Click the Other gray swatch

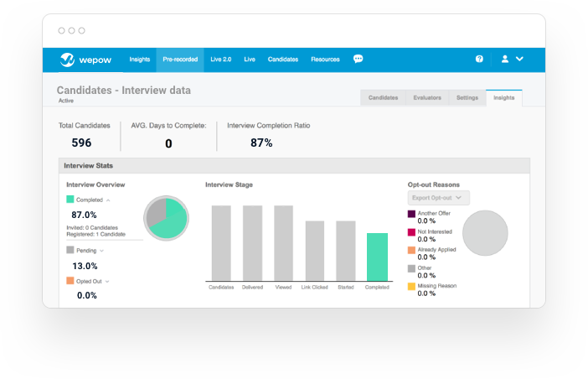(411, 268)
